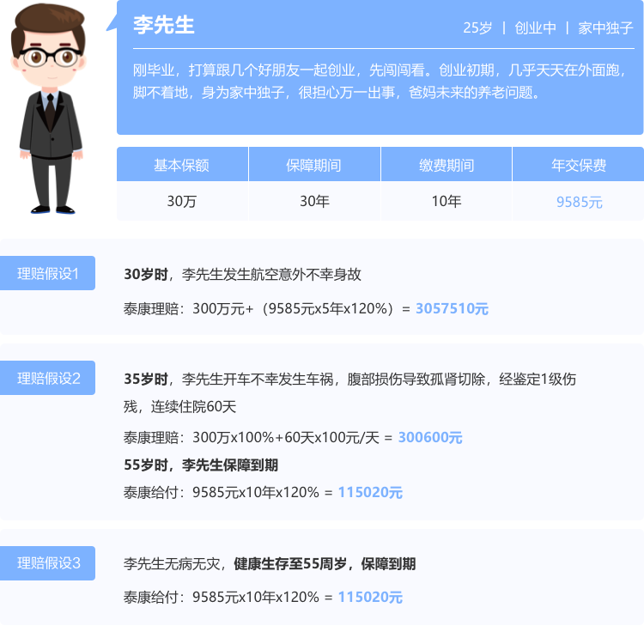The width and height of the screenshot is (644, 644).
Task: Click the 30年 coverage period cell
Action: pos(314,201)
